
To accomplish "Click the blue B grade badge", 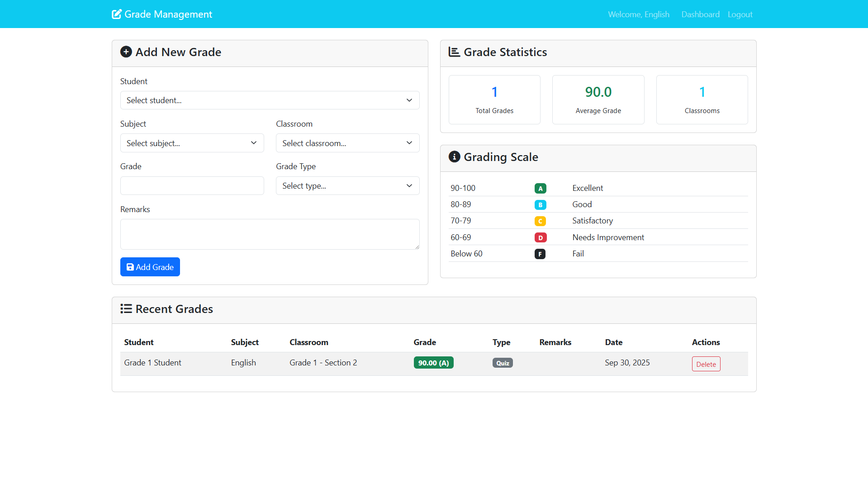I will (540, 205).
